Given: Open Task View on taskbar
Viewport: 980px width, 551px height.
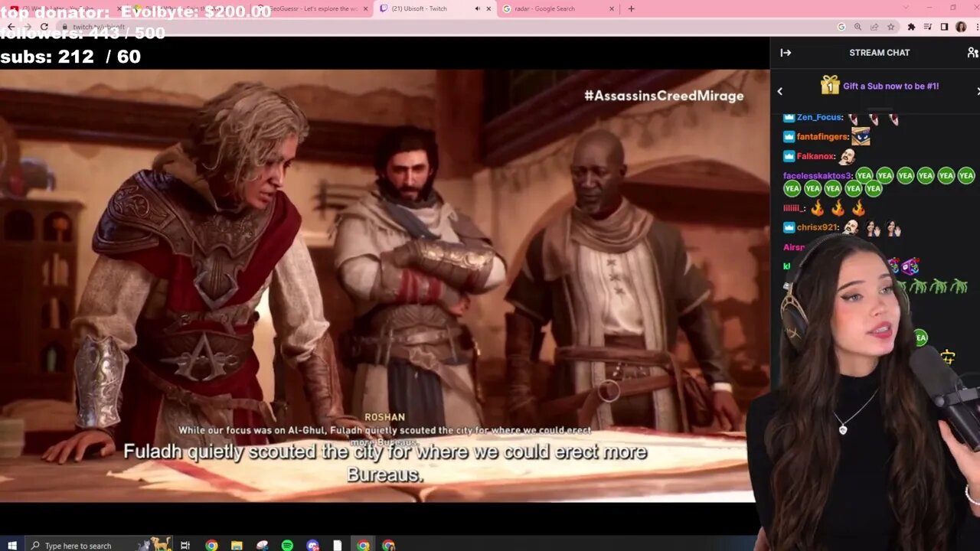Looking at the screenshot, I should (185, 545).
